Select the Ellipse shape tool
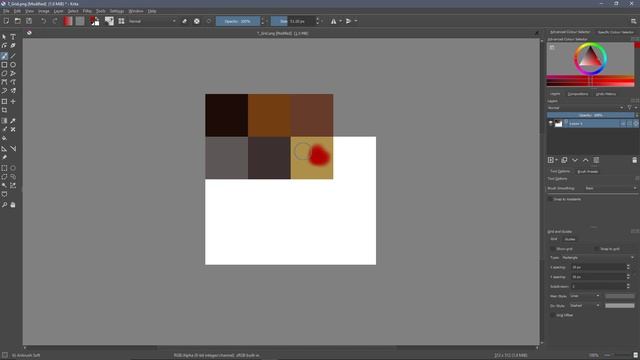 coord(13,64)
